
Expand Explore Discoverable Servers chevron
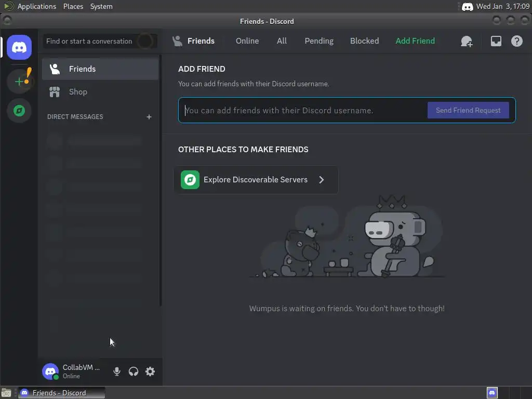coord(321,179)
